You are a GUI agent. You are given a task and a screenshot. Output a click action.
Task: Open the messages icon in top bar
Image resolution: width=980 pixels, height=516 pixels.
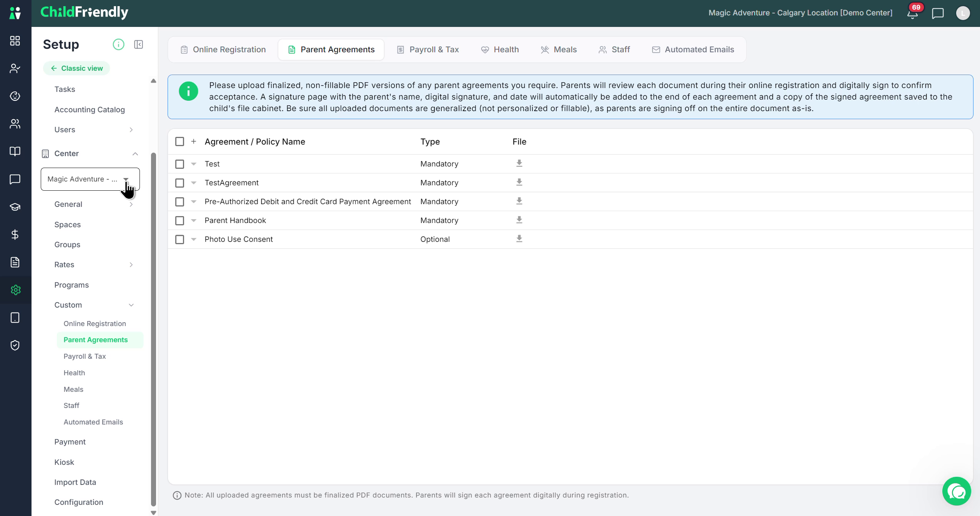[938, 13]
